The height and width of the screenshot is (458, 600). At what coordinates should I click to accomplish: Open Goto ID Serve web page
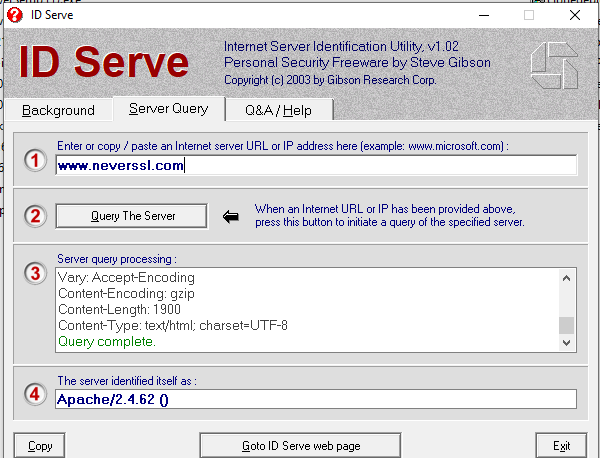pos(301,446)
